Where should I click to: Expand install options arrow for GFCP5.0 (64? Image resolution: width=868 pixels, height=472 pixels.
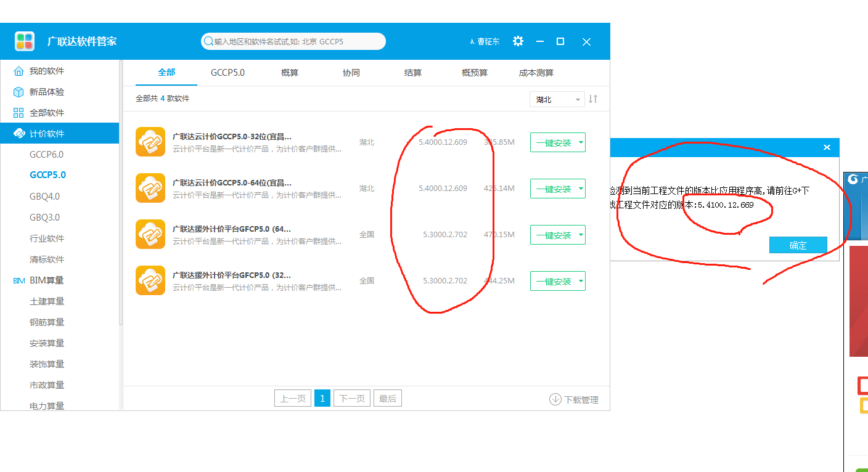pyautogui.click(x=580, y=235)
